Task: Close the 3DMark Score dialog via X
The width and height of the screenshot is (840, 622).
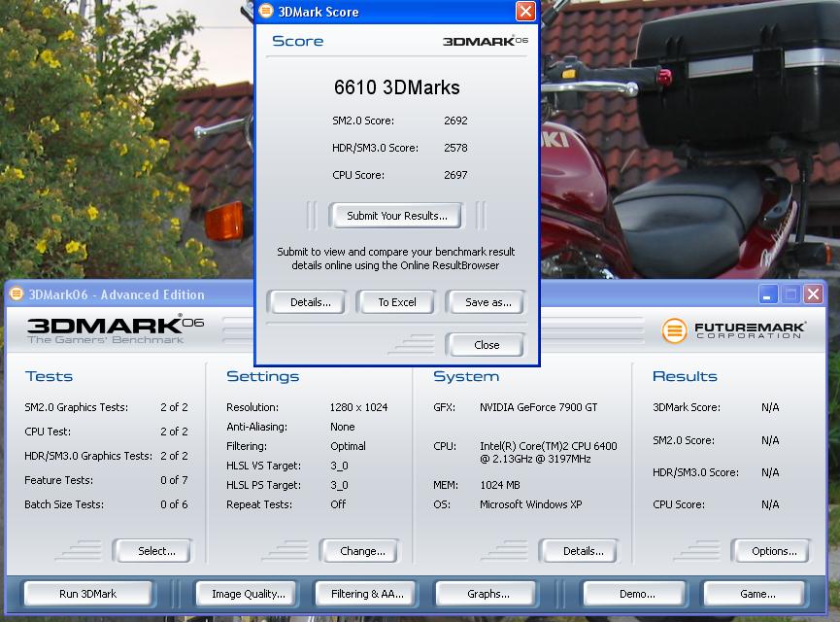Action: coord(525,11)
